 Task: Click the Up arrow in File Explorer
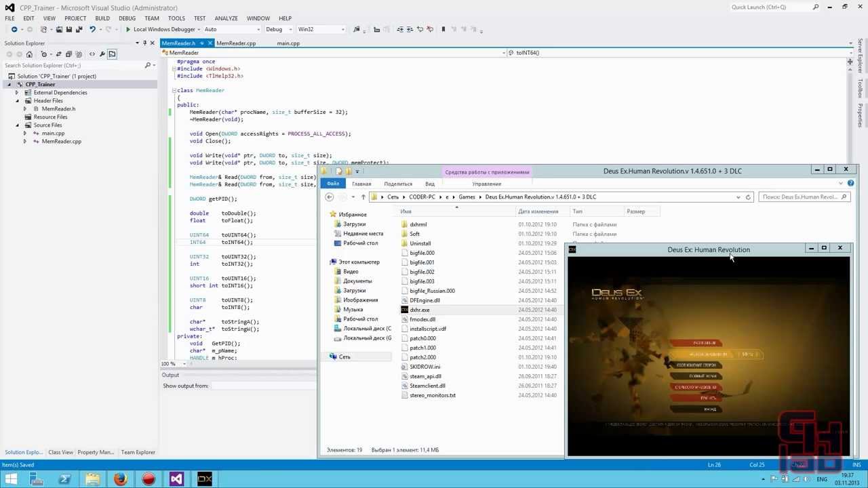pos(363,197)
